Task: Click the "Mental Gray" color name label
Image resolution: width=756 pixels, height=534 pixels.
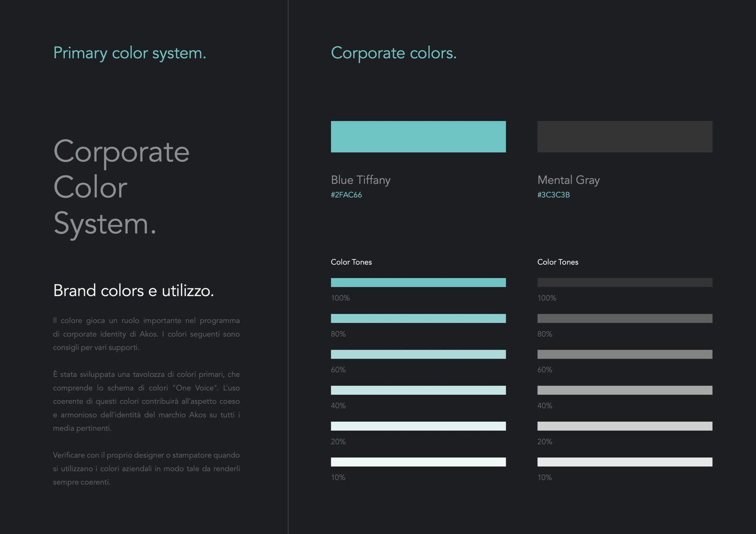Action: point(568,180)
